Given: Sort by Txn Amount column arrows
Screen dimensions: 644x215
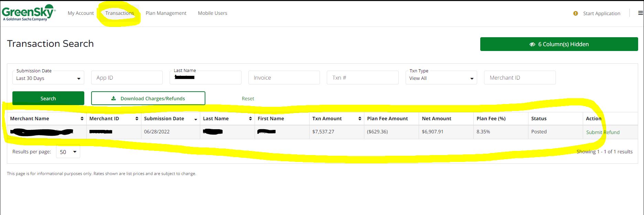Looking at the screenshot, I should pyautogui.click(x=359, y=119).
